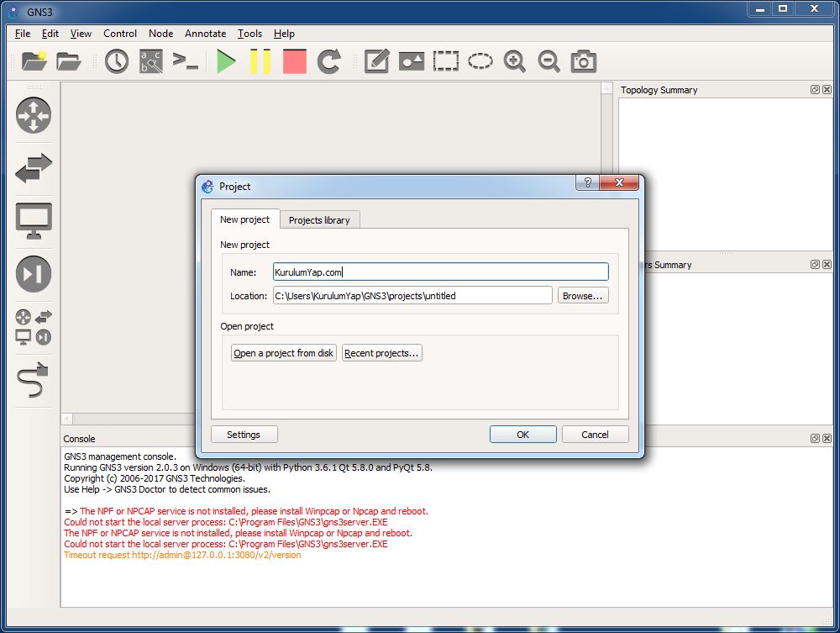The width and height of the screenshot is (840, 633).
Task: Select the Draw an ellipse tool
Action: tap(480, 61)
